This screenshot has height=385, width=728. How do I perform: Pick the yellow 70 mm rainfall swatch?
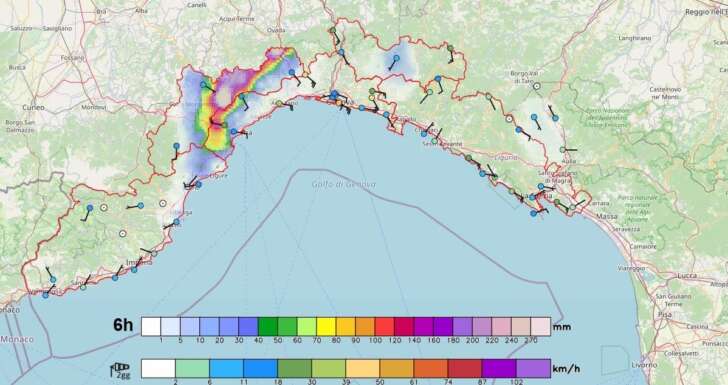pos(326,326)
